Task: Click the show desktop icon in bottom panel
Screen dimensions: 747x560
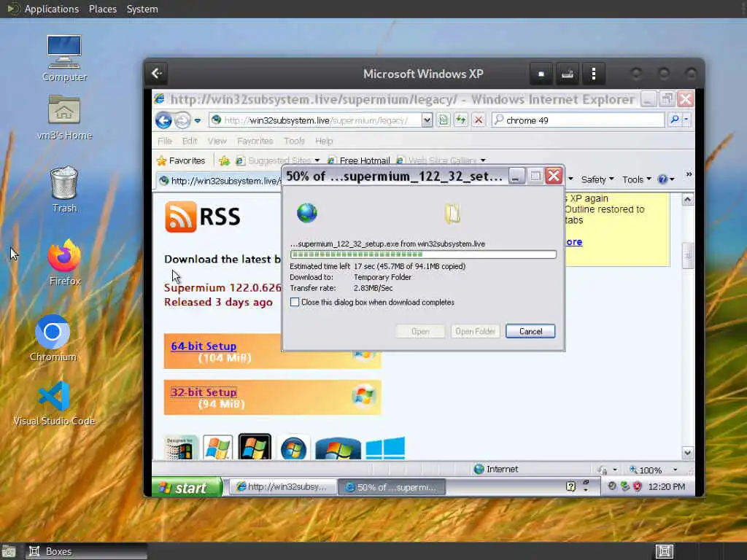Action: (8, 551)
